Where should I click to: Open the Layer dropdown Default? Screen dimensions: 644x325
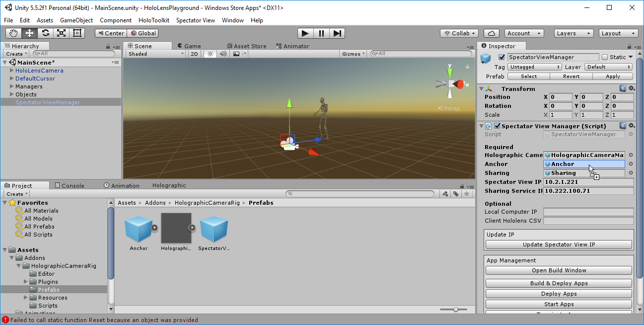[x=609, y=67]
